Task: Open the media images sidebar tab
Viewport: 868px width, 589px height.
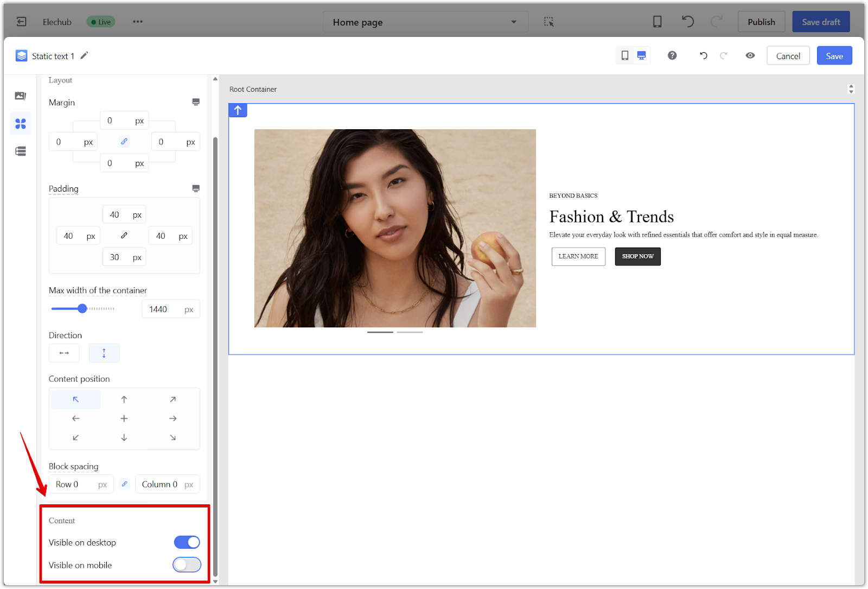Action: coord(21,96)
